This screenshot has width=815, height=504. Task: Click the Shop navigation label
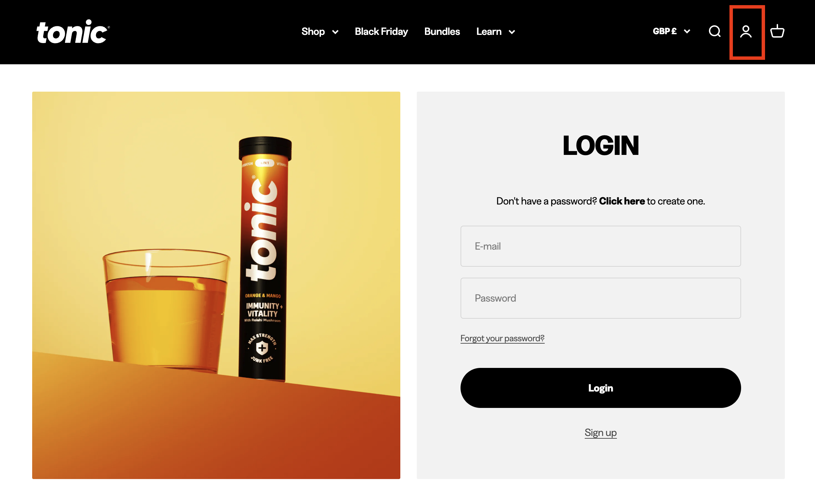[313, 31]
